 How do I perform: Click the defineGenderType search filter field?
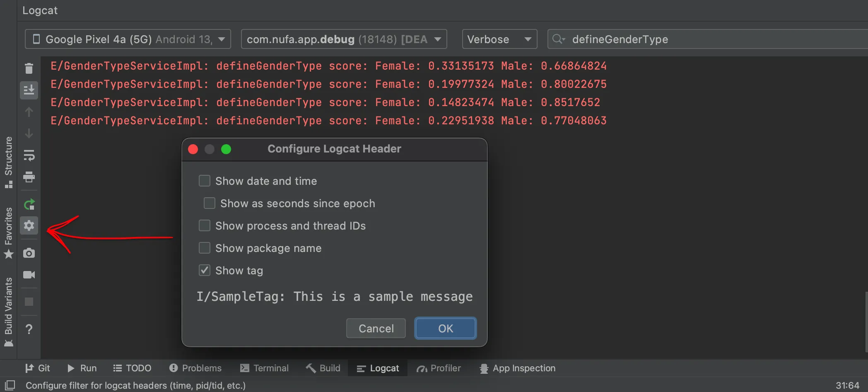[704, 39]
